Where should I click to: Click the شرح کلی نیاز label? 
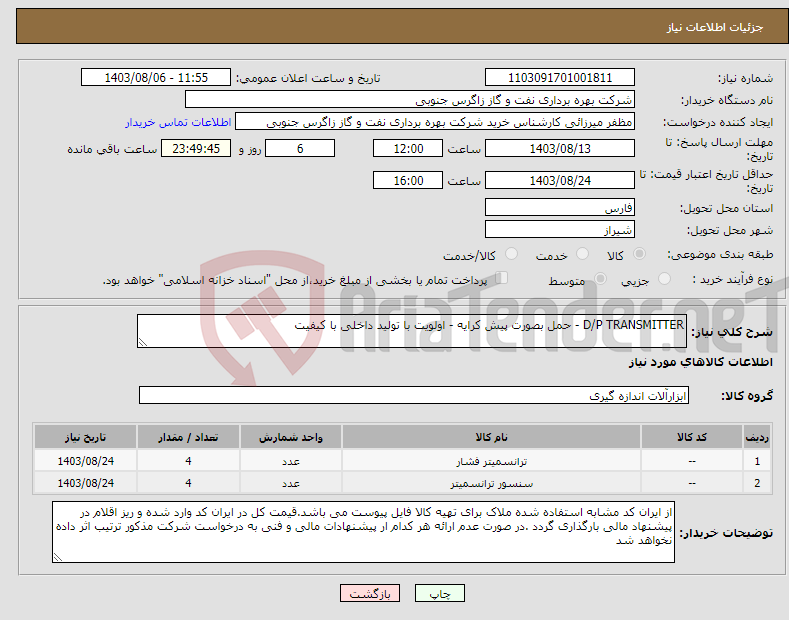tap(732, 332)
